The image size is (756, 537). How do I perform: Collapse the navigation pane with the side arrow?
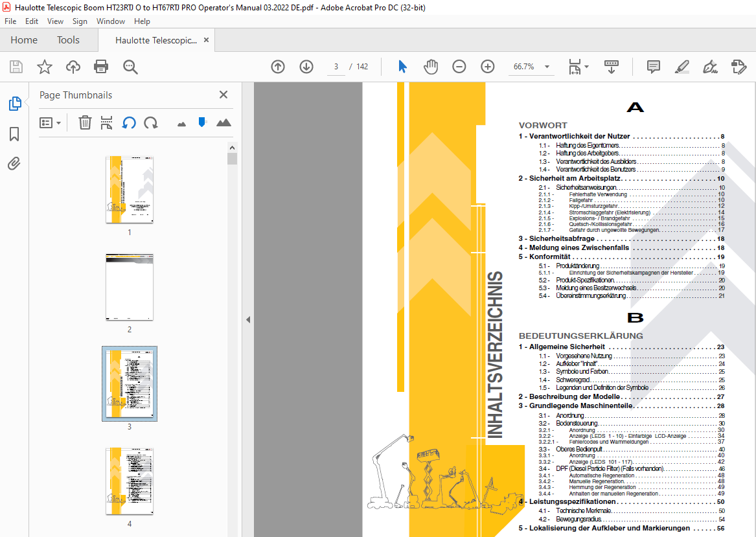[x=248, y=319]
